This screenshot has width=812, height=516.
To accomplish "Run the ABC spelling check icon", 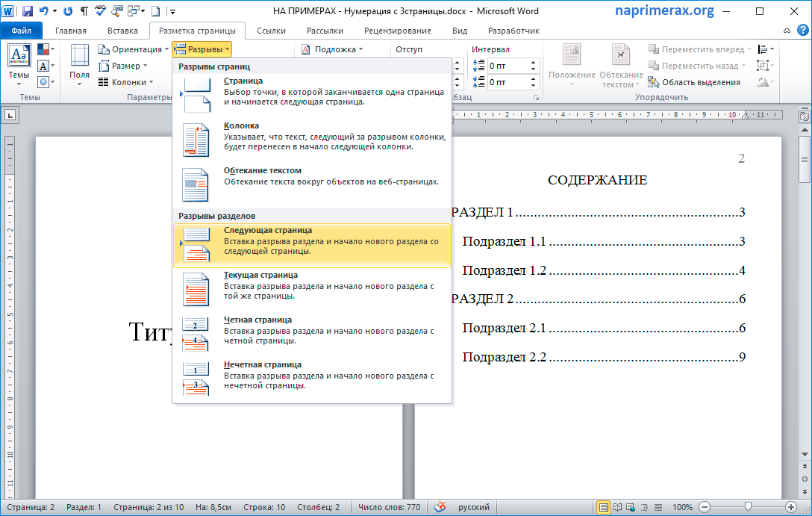I will [101, 11].
